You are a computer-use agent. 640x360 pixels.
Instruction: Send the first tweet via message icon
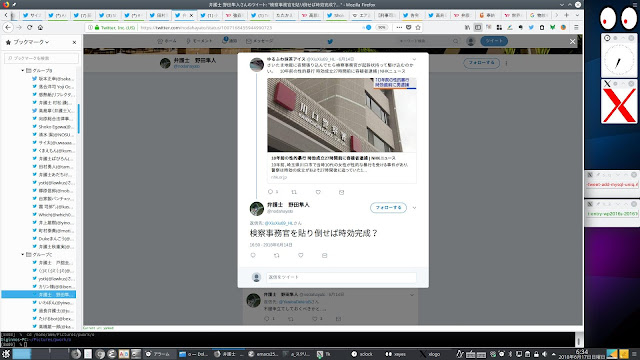[x=342, y=192]
